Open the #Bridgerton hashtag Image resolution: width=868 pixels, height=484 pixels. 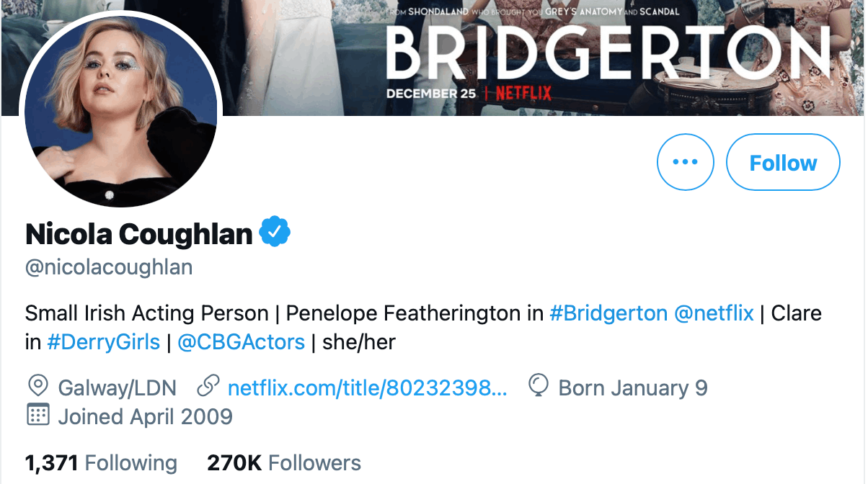(608, 313)
